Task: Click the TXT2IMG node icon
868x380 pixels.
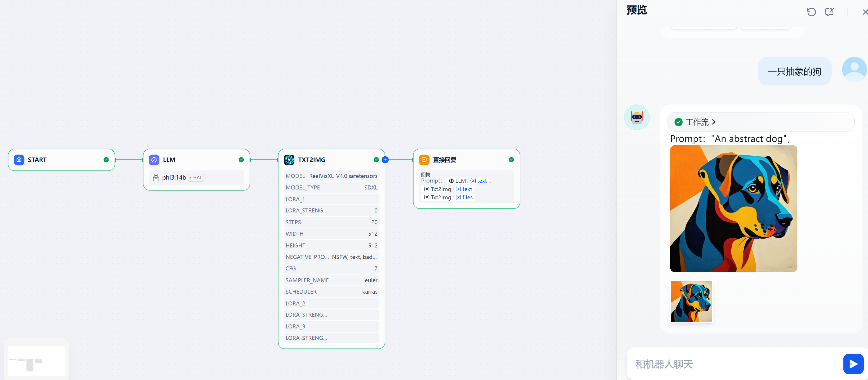Action: point(289,160)
